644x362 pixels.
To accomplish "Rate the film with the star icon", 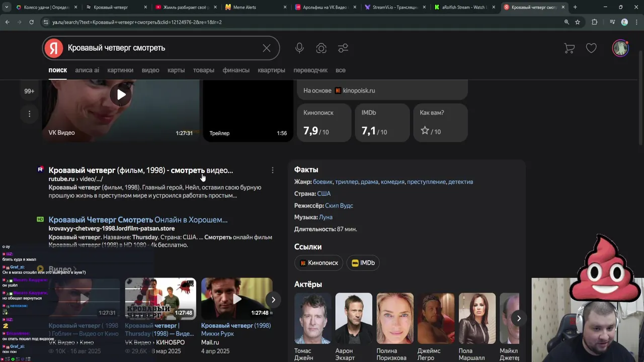I will pyautogui.click(x=425, y=131).
